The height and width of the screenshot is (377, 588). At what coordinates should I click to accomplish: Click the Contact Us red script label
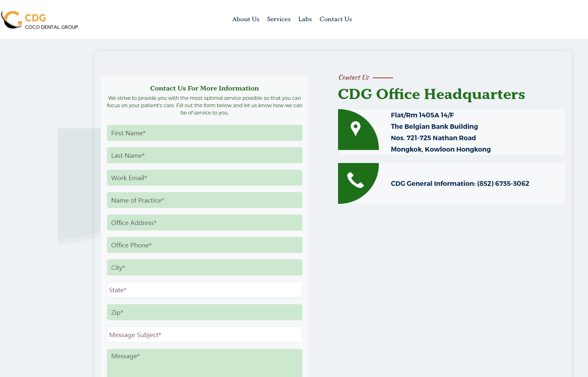point(354,77)
